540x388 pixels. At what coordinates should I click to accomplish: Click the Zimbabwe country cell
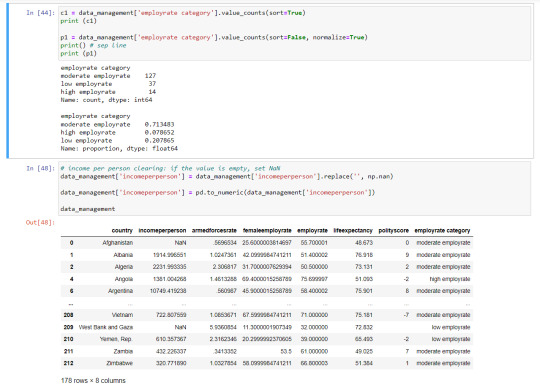(120, 363)
